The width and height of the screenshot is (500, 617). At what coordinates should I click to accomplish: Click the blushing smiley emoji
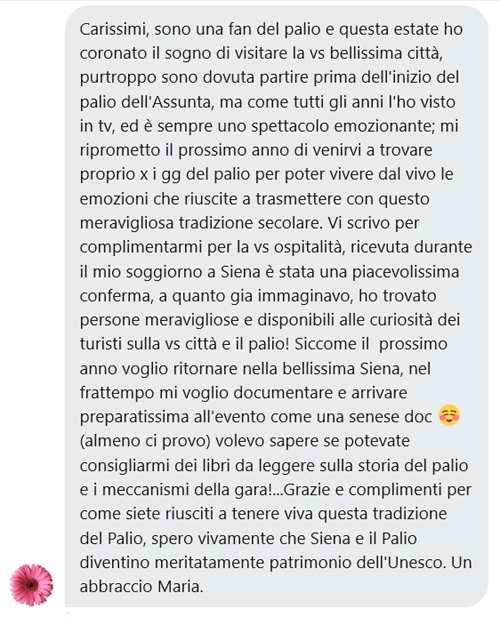449,416
